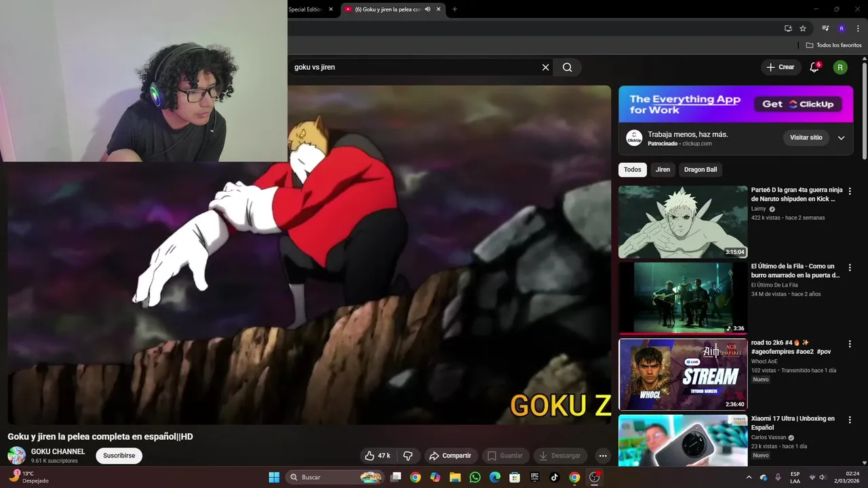Open the Chrome profile R avatar
Screen dimensions: 868x488
[842, 28]
